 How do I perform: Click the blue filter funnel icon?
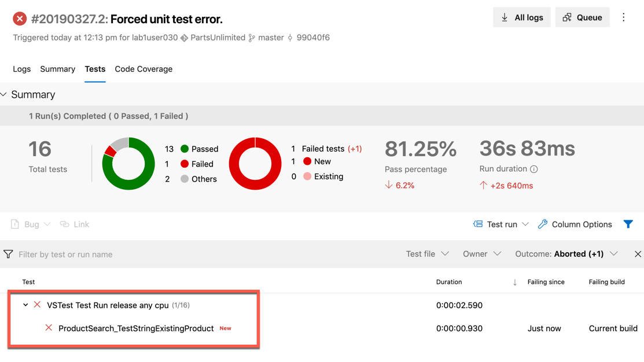(628, 224)
